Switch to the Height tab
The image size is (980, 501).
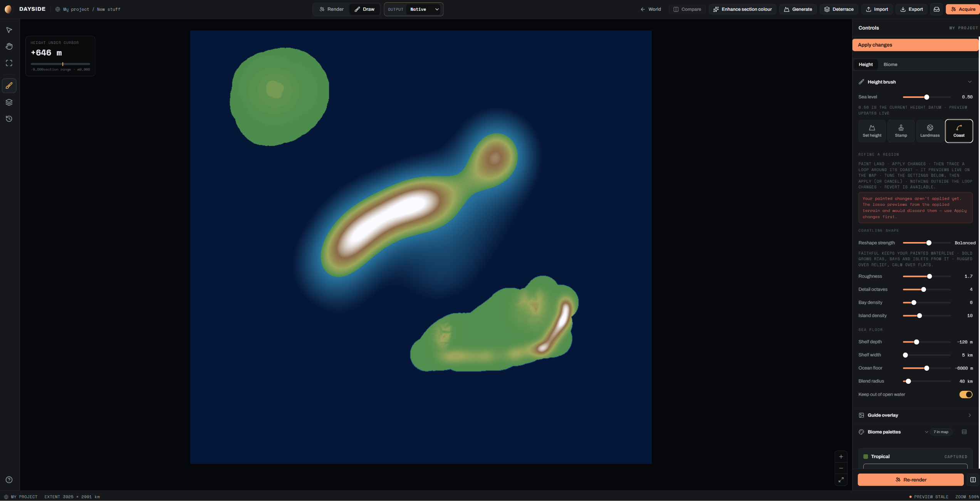coord(866,64)
